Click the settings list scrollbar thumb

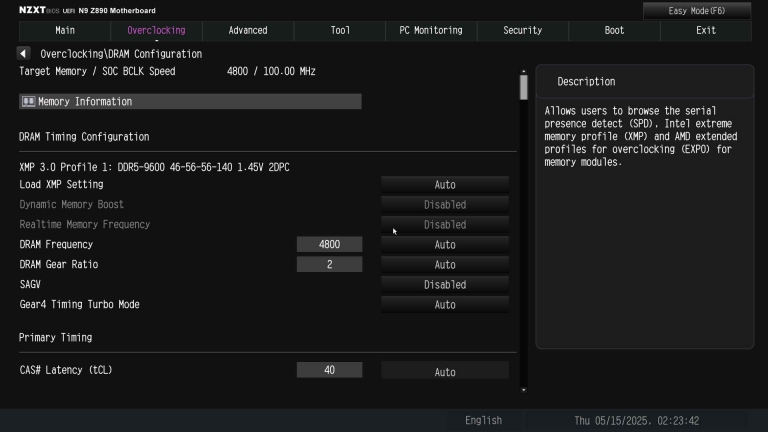524,87
